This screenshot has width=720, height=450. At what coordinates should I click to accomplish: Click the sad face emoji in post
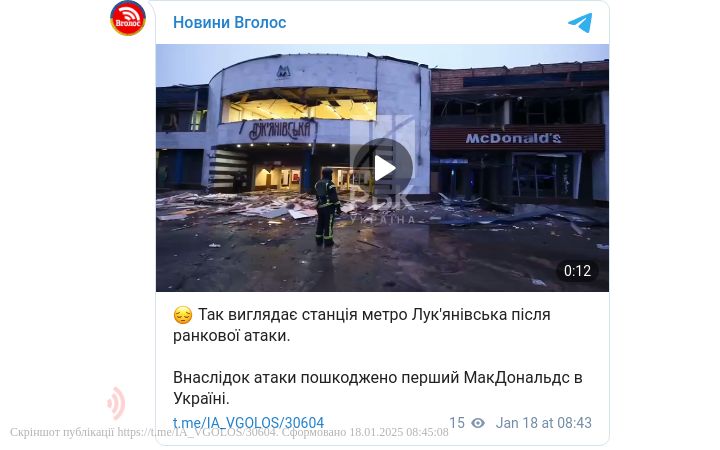click(x=182, y=315)
